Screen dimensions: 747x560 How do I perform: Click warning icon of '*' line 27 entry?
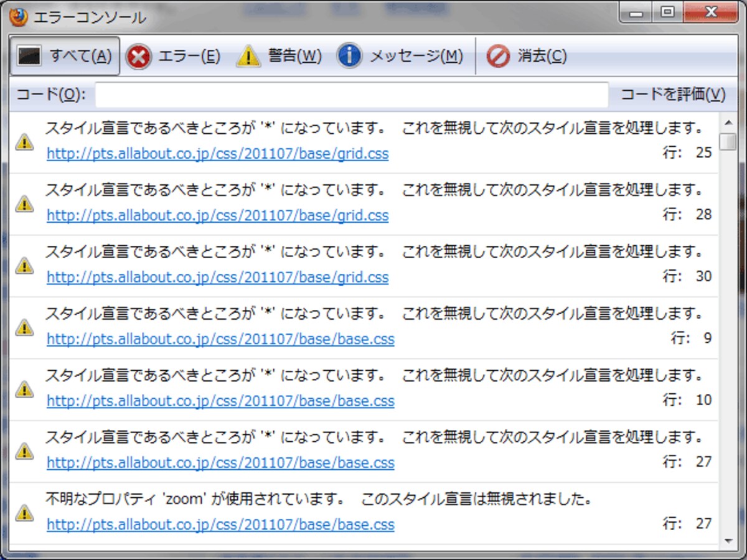point(24,450)
